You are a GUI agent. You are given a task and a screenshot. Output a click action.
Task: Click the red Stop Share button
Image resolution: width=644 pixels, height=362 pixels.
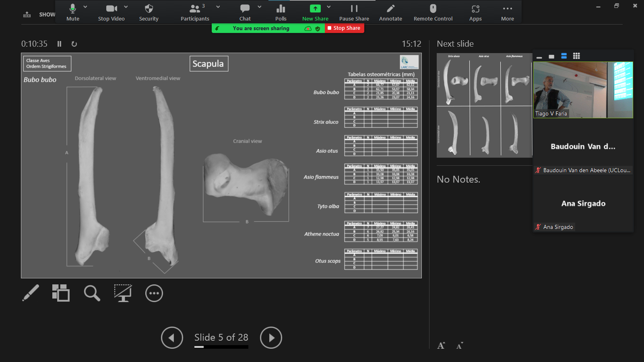(x=345, y=28)
